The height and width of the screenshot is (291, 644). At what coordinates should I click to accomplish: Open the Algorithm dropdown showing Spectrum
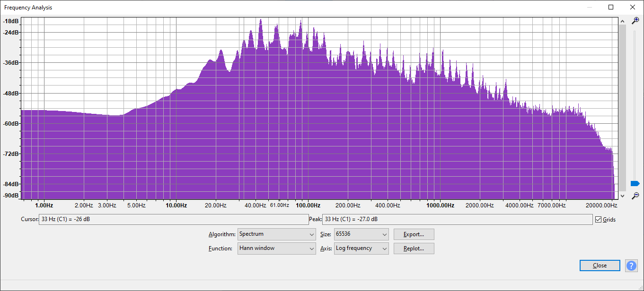coord(276,234)
